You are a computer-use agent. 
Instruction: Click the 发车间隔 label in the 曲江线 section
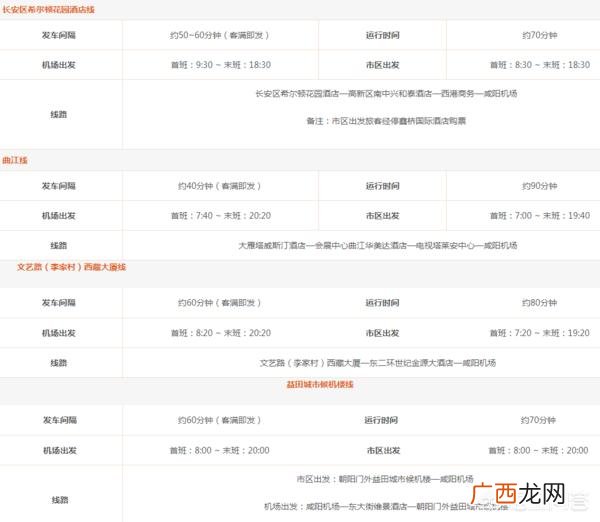59,186
